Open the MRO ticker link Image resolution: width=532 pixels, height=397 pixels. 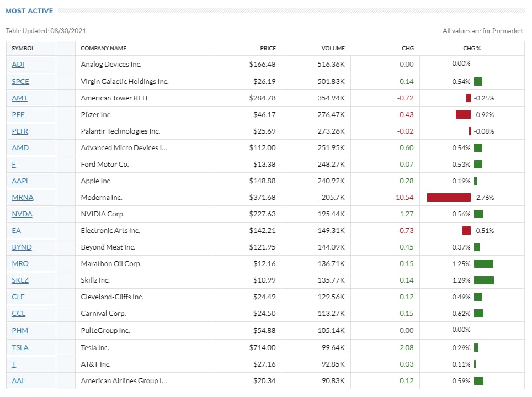tap(20, 264)
